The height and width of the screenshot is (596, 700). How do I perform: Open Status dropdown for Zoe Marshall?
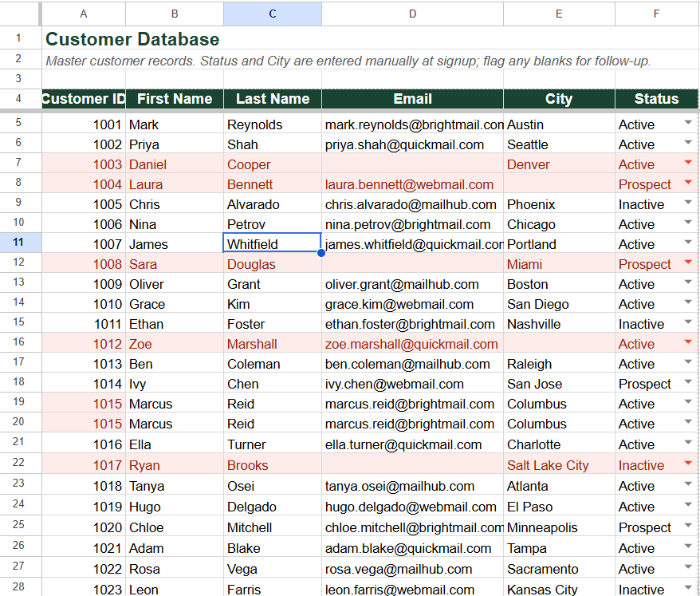[688, 342]
